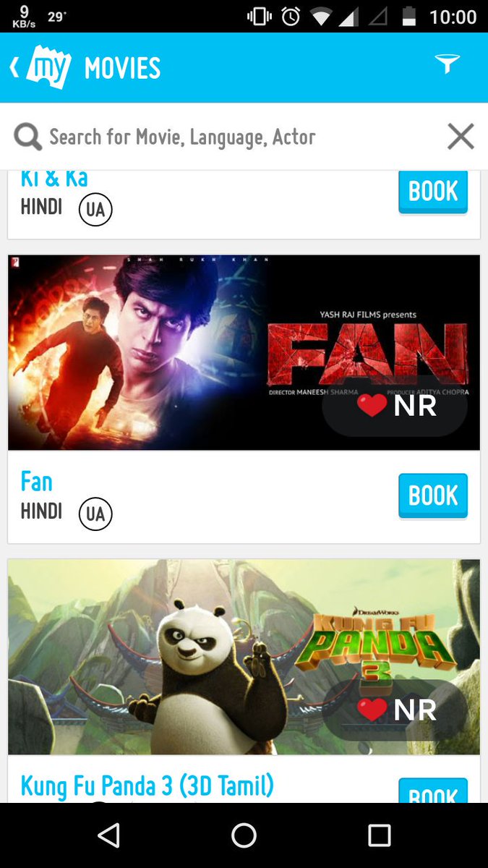This screenshot has height=868, width=488.
Task: Tap the BookMyShow back logo
Action: click(41, 69)
